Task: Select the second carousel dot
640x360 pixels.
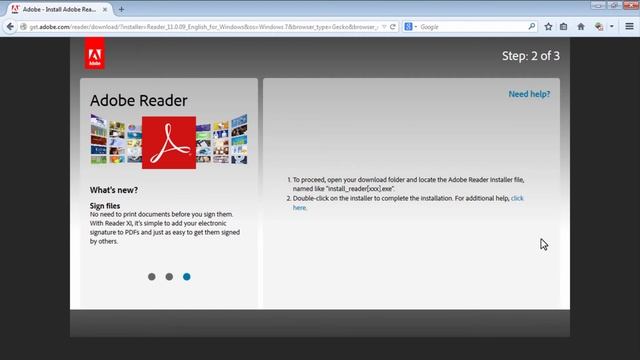Action: [169, 277]
